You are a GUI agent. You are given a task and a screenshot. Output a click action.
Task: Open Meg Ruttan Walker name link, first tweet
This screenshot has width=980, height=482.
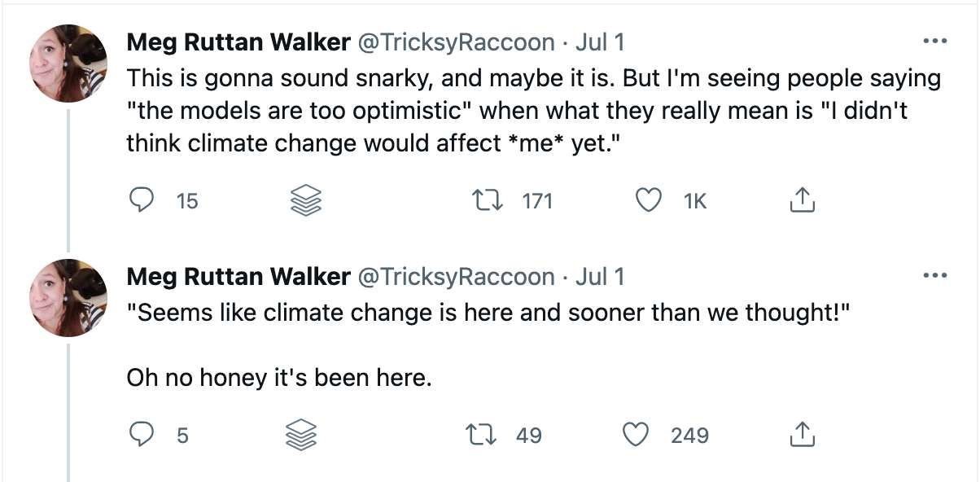click(x=238, y=42)
